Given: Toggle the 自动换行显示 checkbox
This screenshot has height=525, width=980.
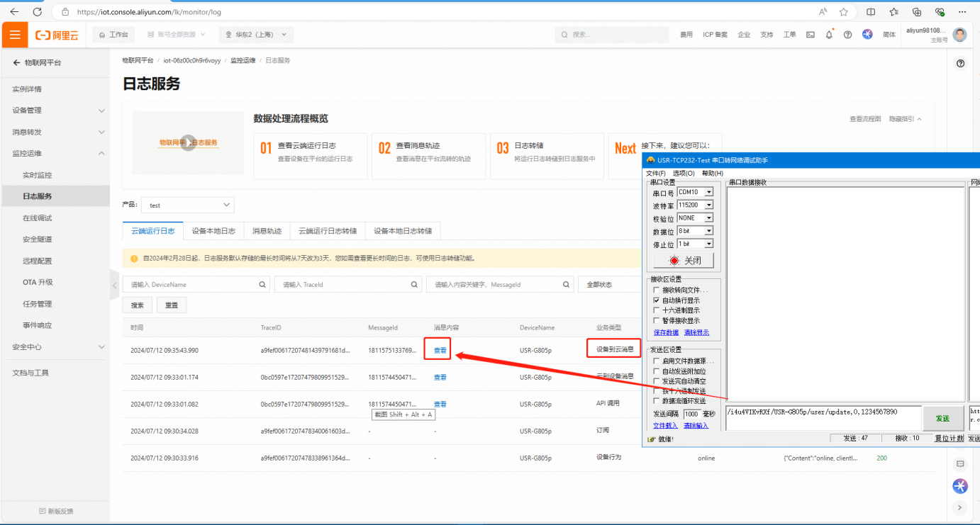Looking at the screenshot, I should (x=657, y=300).
